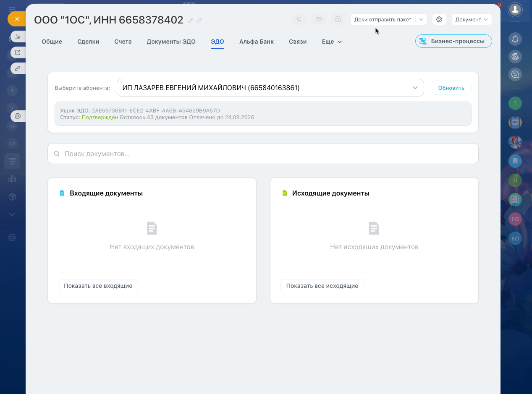Click the Обновить button
The height and width of the screenshot is (394, 532).
click(x=451, y=88)
